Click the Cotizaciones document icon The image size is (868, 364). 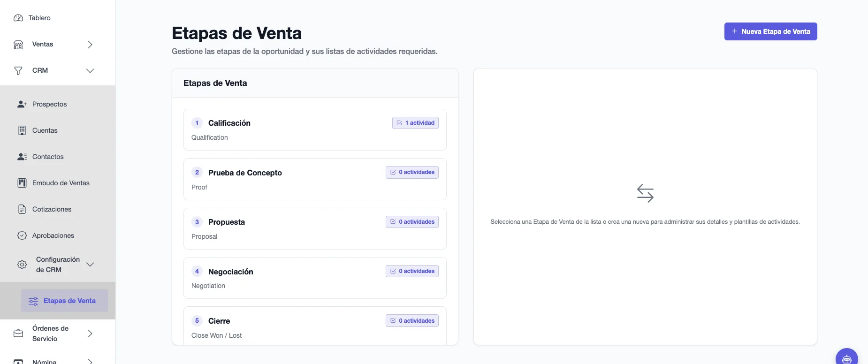tap(22, 209)
